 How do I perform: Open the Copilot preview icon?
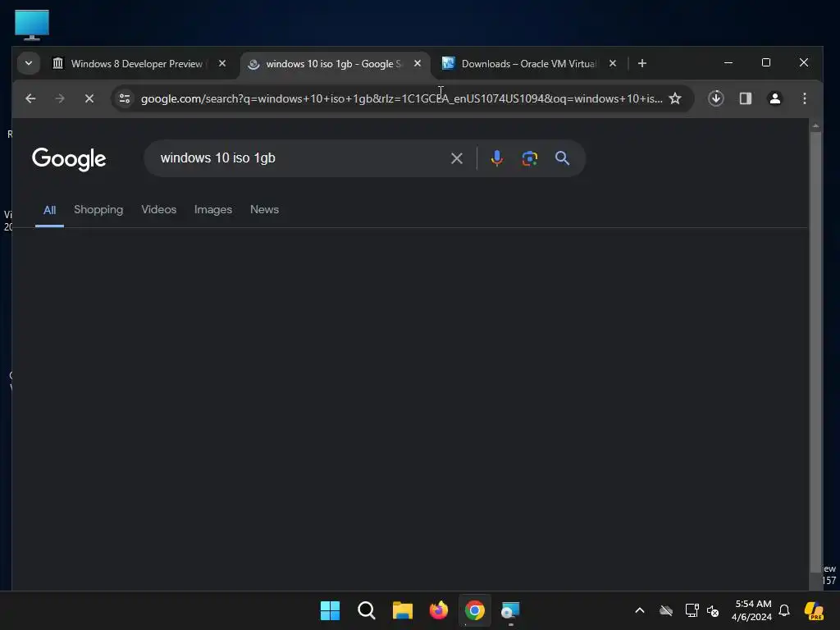(815, 610)
